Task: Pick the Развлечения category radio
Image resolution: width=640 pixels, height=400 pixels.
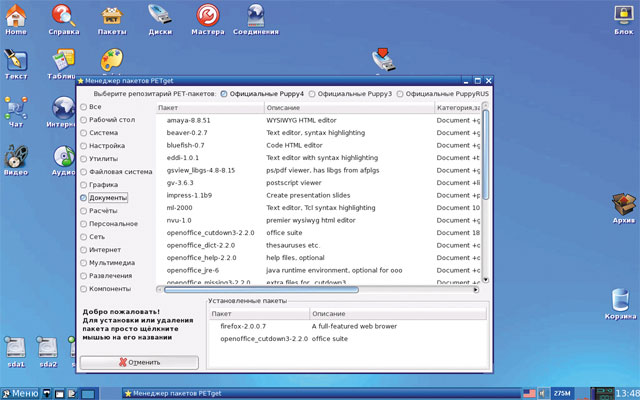Action: (x=84, y=276)
